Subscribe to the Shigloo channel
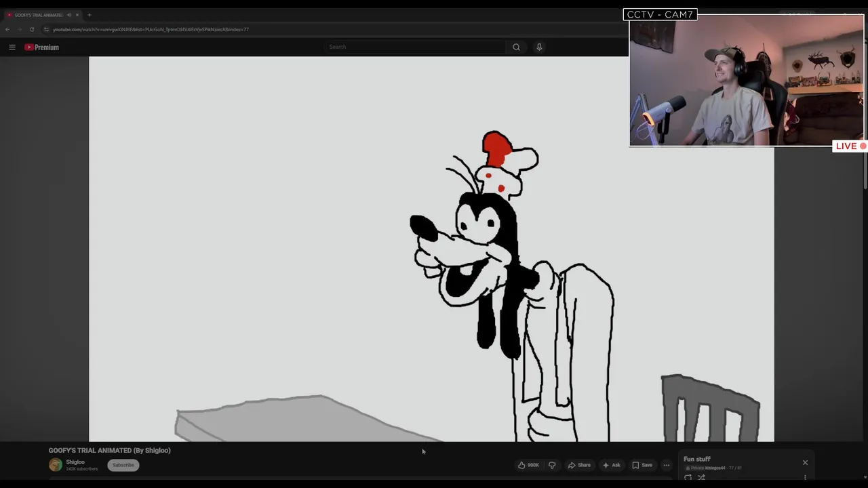Screen dimensions: 868x488 (x=123, y=465)
